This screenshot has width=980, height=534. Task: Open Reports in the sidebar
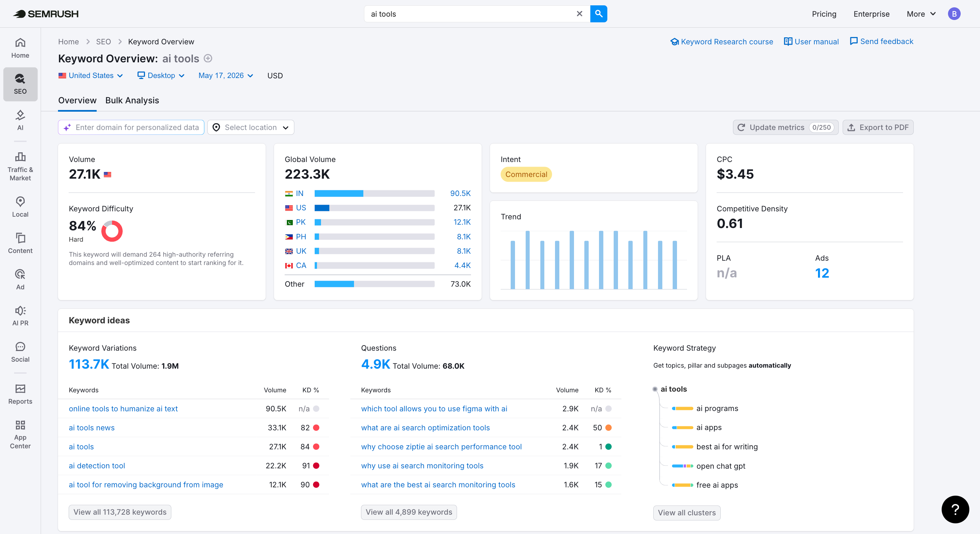20,394
